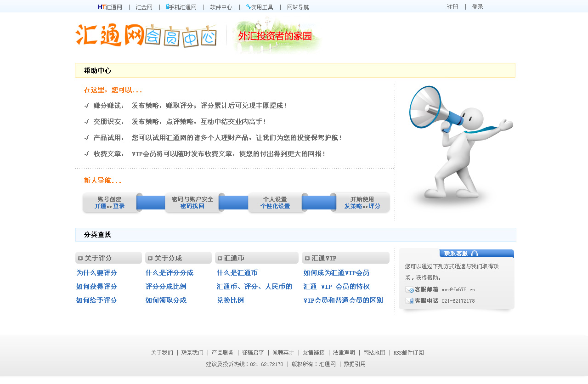This screenshot has height=384, width=588.
Task: Open the 产品服务 footer link
Action: pyautogui.click(x=222, y=353)
